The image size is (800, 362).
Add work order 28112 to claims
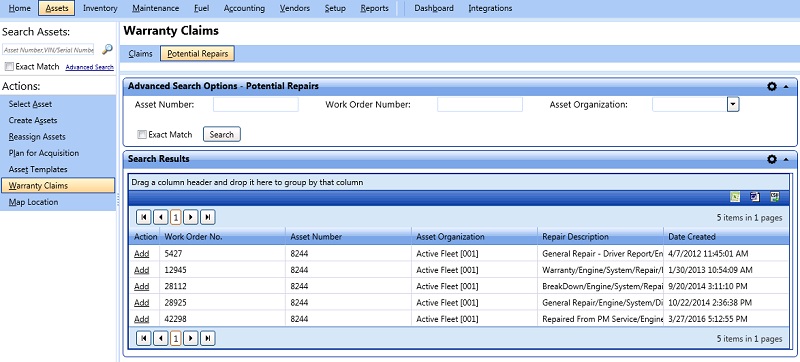pos(141,286)
